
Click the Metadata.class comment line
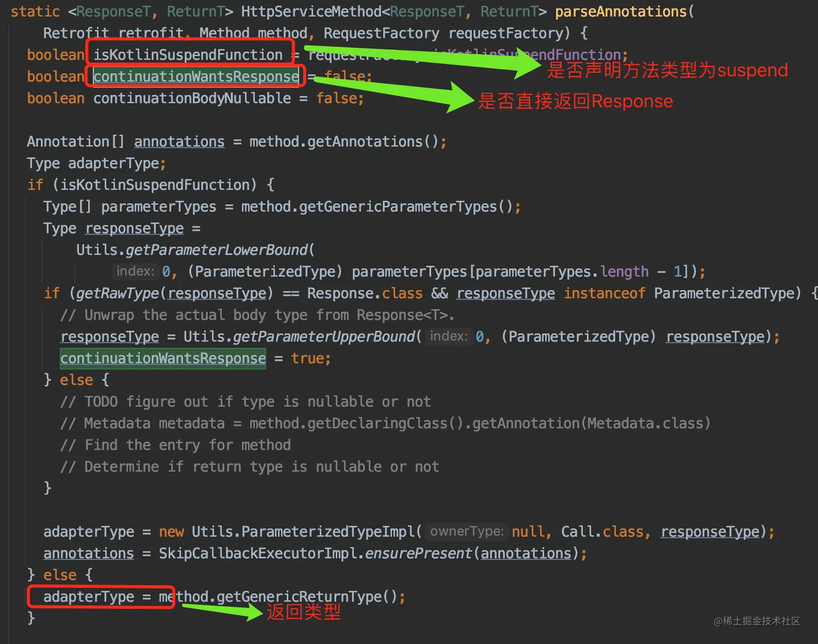385,423
